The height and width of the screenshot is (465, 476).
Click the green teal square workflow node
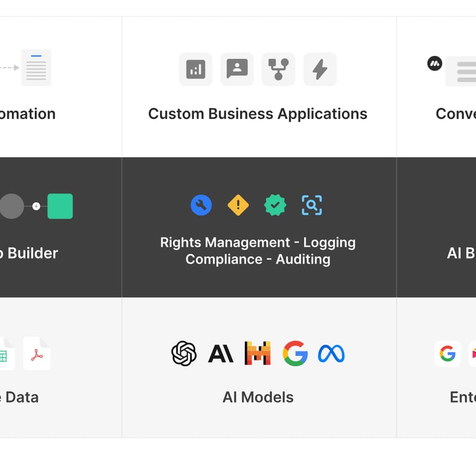[x=60, y=206]
